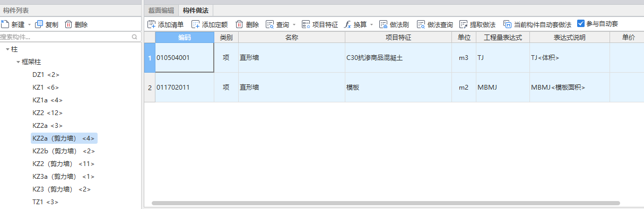Viewport: 644px width, 209px height.
Task: Switch to the 构件做法 tab
Action: tap(196, 10)
